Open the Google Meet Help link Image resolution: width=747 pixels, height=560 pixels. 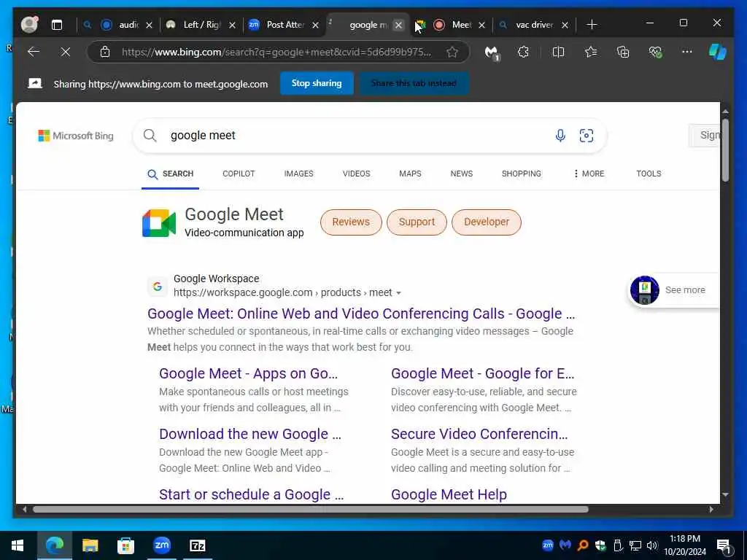coord(449,494)
